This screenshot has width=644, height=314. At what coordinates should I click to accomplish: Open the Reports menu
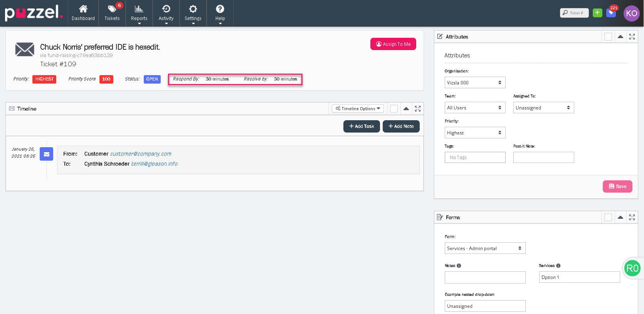139,13
